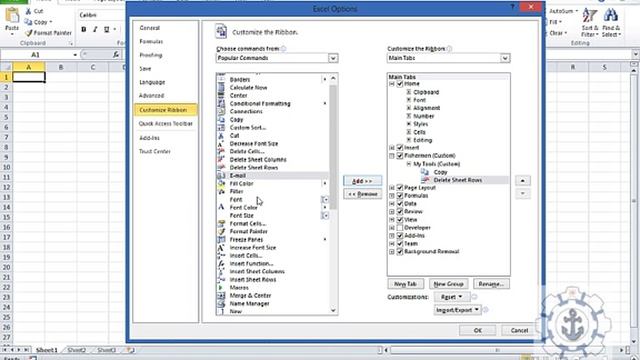Select the Merge & Center command icon

pyautogui.click(x=221, y=296)
